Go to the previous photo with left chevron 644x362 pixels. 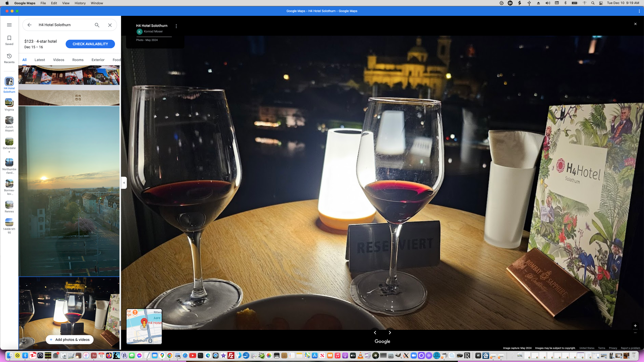pyautogui.click(x=375, y=333)
